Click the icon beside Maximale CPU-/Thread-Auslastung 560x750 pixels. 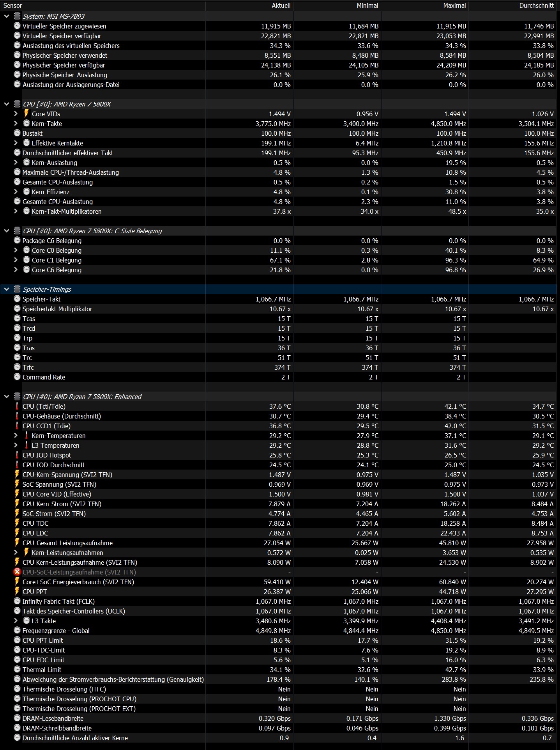17,172
